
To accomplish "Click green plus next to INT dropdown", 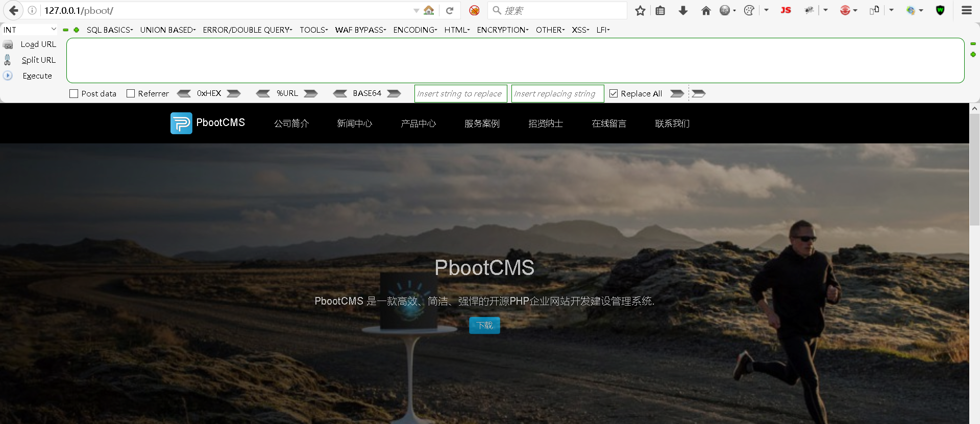I will tap(77, 30).
